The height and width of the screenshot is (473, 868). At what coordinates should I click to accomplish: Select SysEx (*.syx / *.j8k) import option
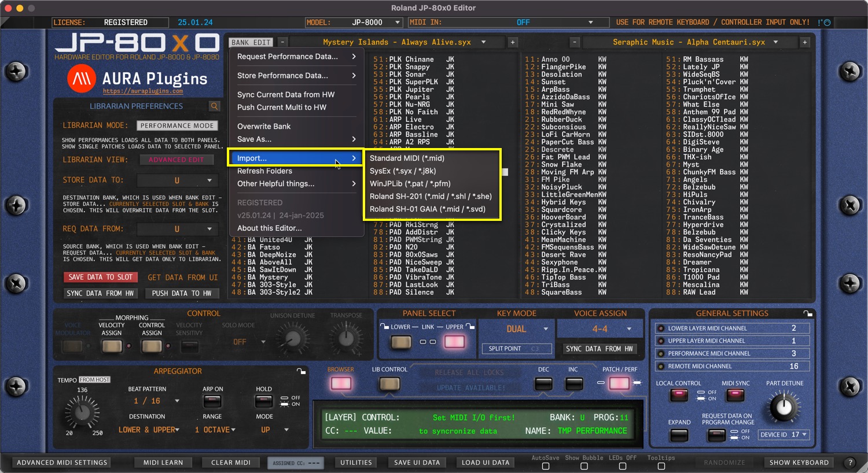pos(403,171)
